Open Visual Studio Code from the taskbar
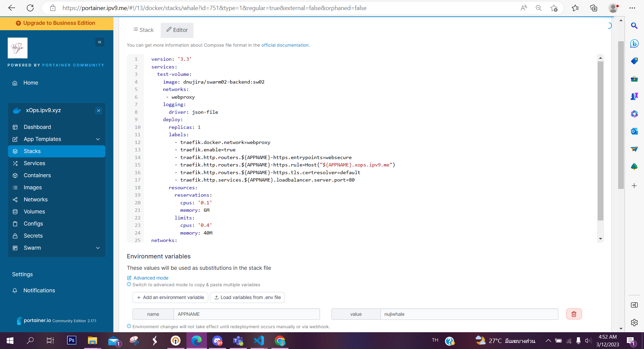 point(259,341)
